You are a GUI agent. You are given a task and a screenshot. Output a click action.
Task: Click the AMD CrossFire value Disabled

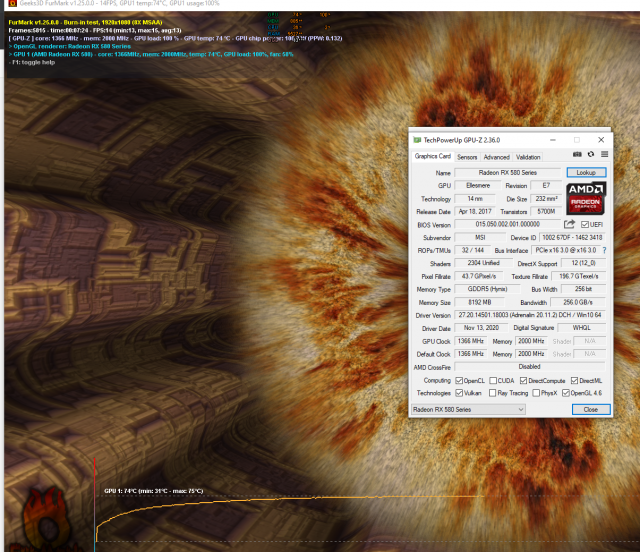pyautogui.click(x=530, y=367)
